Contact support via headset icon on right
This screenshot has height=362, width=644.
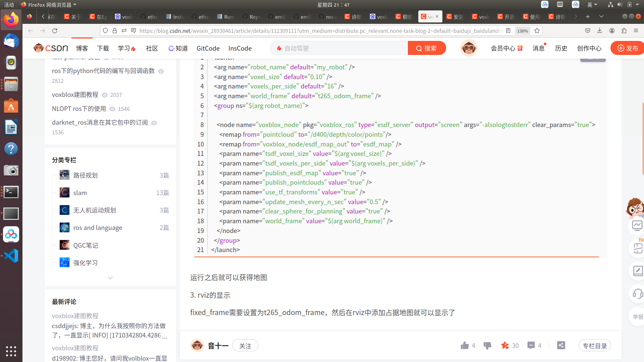tap(637, 294)
